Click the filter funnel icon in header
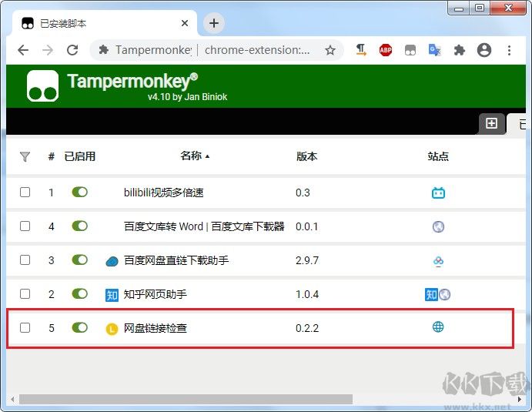 (x=25, y=156)
